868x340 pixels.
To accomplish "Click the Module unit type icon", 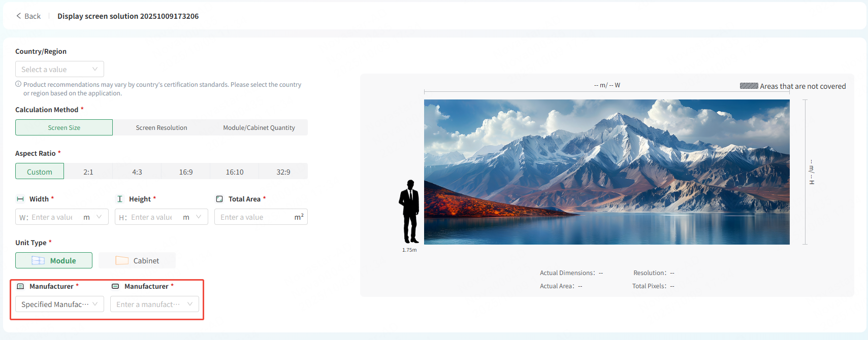I will pyautogui.click(x=38, y=260).
